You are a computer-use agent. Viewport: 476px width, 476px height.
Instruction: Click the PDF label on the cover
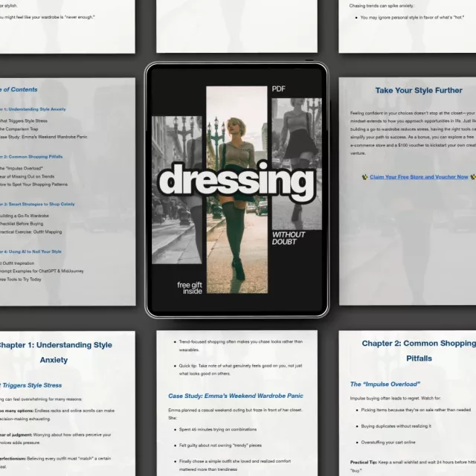click(x=279, y=88)
